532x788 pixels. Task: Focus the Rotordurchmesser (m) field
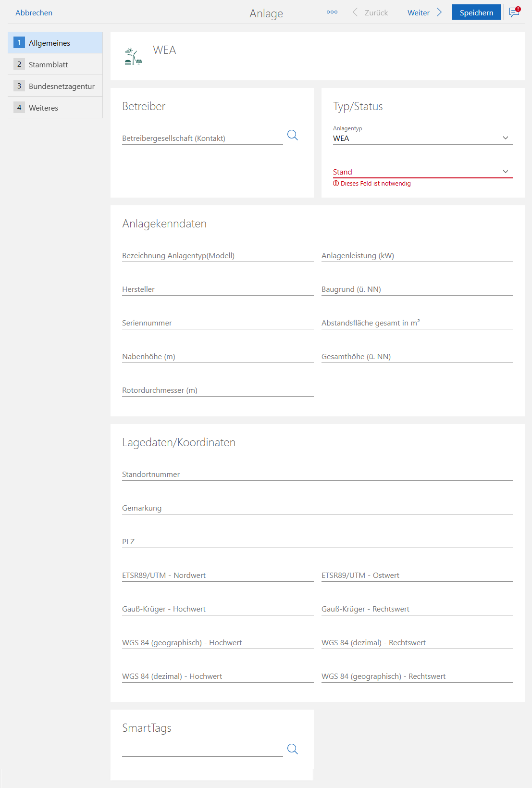[218, 390]
